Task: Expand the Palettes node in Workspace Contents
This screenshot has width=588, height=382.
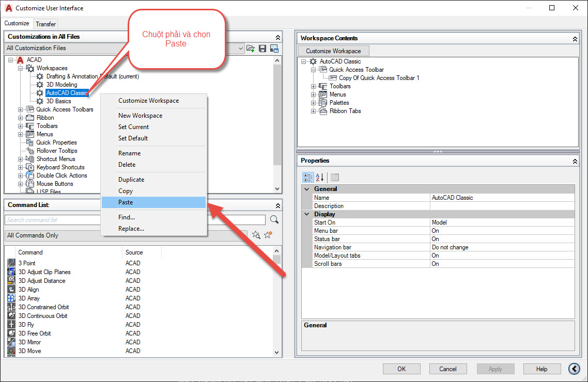Action: 314,103
